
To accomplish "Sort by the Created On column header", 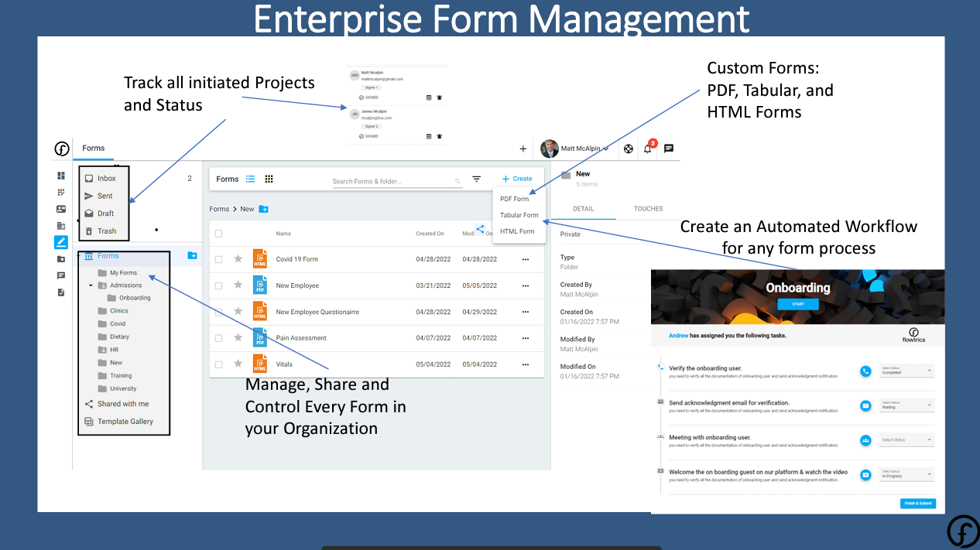I will tap(430, 234).
